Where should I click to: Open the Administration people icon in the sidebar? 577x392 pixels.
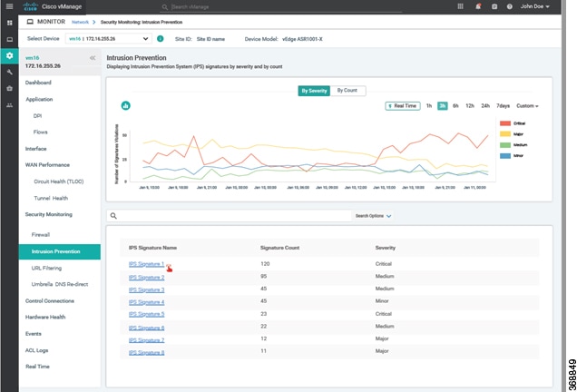(10, 105)
